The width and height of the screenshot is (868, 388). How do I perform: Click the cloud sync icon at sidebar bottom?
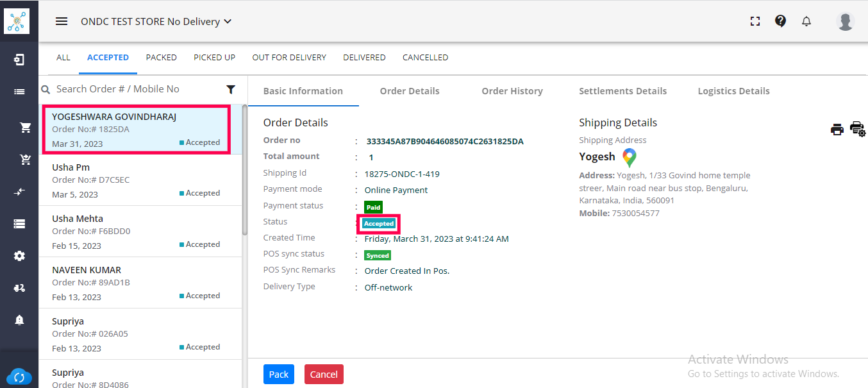point(19,376)
